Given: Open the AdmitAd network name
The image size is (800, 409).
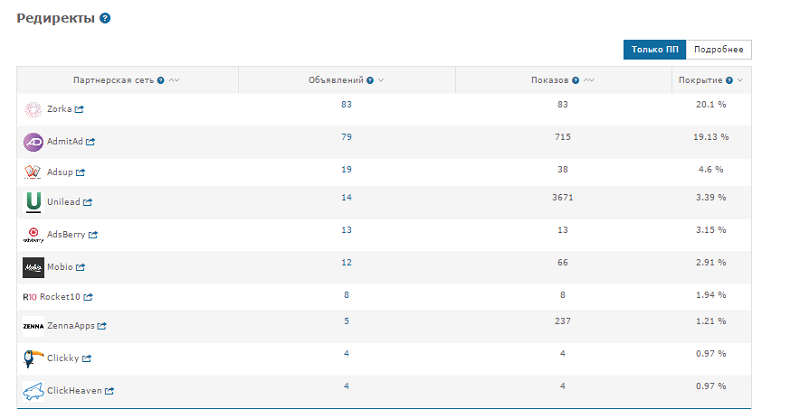Looking at the screenshot, I should pyautogui.click(x=65, y=141).
